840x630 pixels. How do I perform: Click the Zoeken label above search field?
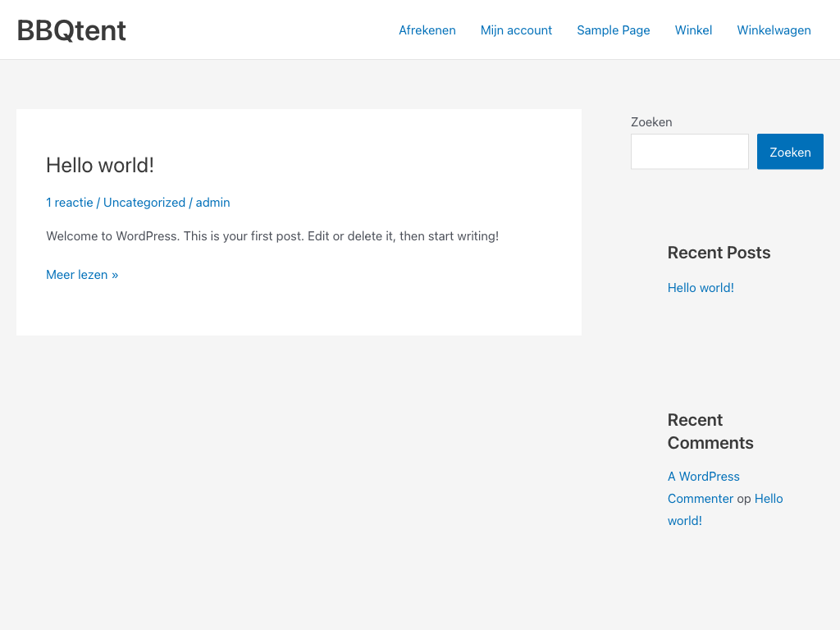click(651, 122)
